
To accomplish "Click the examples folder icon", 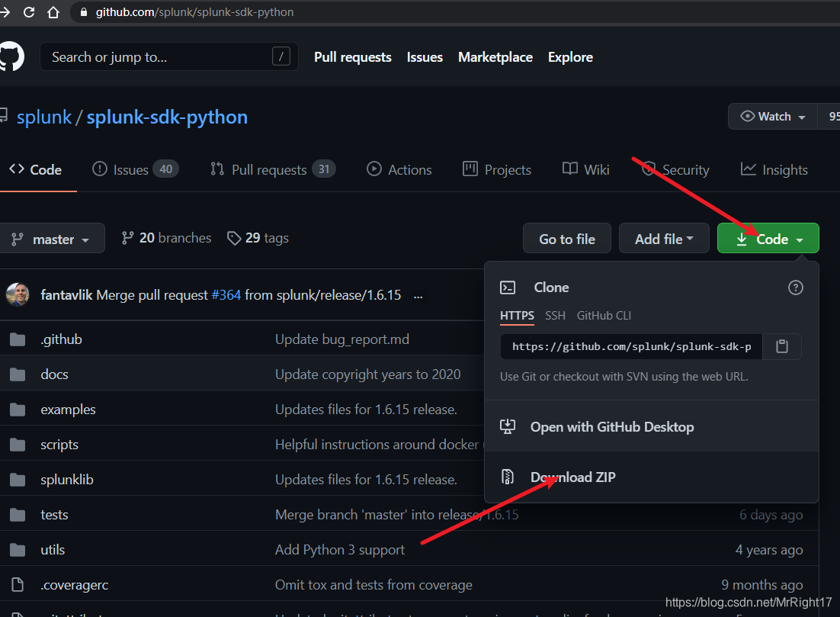I will [x=18, y=410].
